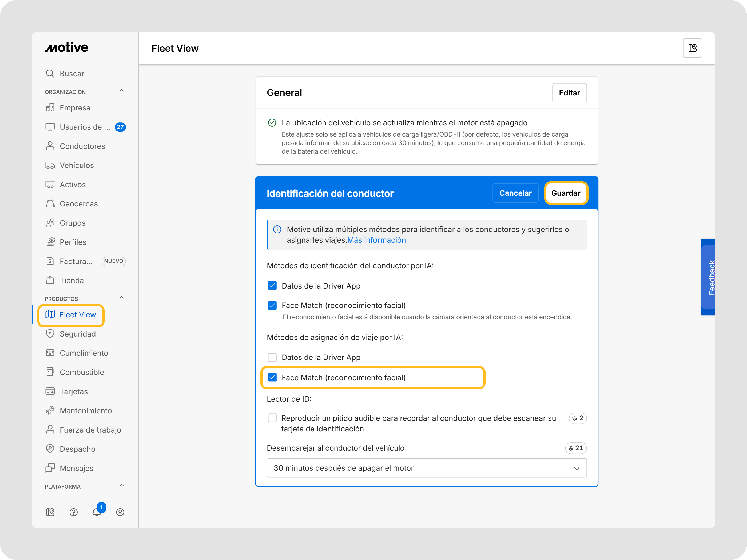Go to Vehículos in sidebar
The image size is (747, 560).
coord(77,165)
